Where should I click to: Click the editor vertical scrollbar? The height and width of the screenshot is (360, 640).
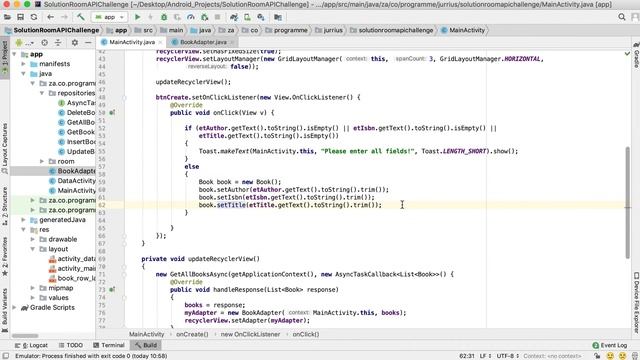pos(628,202)
